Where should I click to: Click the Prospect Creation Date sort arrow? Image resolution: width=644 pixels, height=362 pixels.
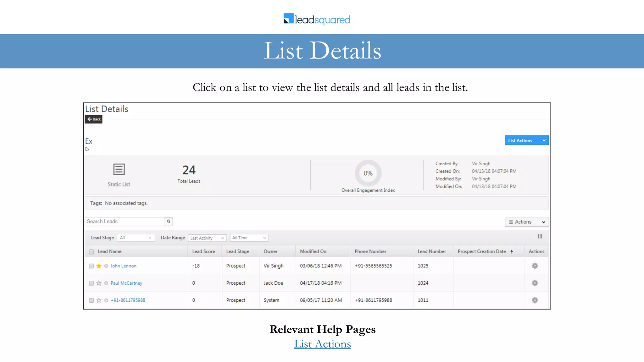[512, 252]
